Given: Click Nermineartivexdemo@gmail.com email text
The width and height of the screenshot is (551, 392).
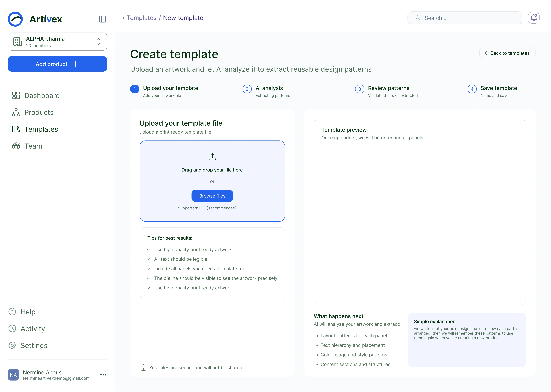Looking at the screenshot, I should point(56,378).
